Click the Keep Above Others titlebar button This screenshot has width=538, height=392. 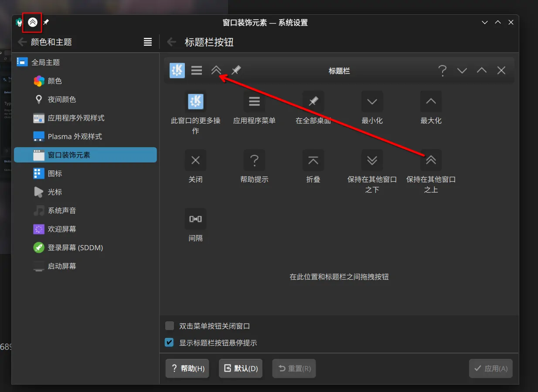33,22
